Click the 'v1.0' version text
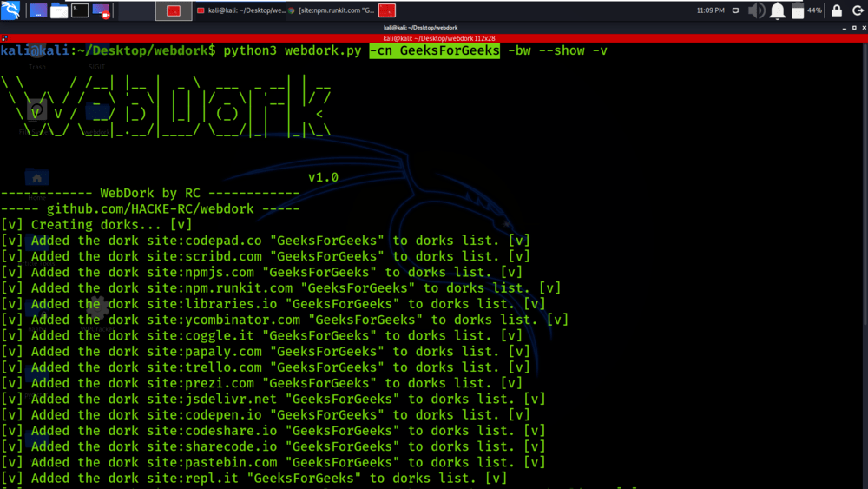868x489 pixels. pyautogui.click(x=323, y=178)
